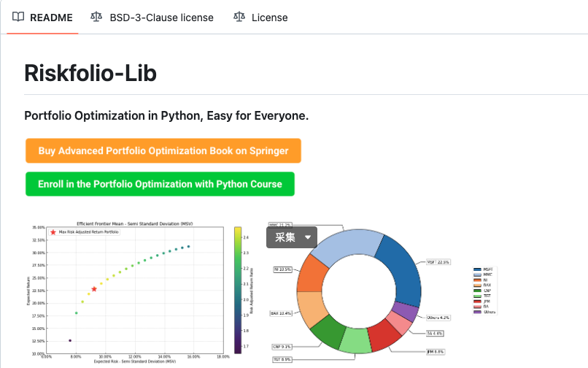Click the MSFT color swatch in legend
This screenshot has height=368, width=588.
[x=477, y=269]
